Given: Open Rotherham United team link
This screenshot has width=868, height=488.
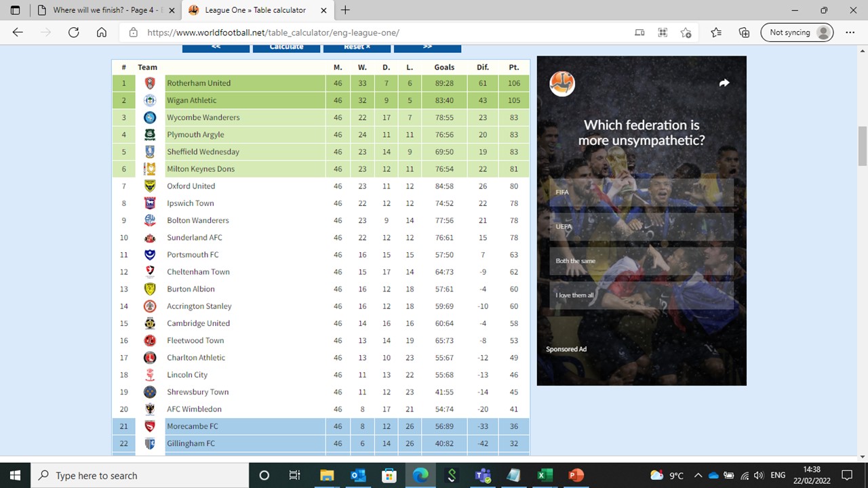Looking at the screenshot, I should 199,83.
